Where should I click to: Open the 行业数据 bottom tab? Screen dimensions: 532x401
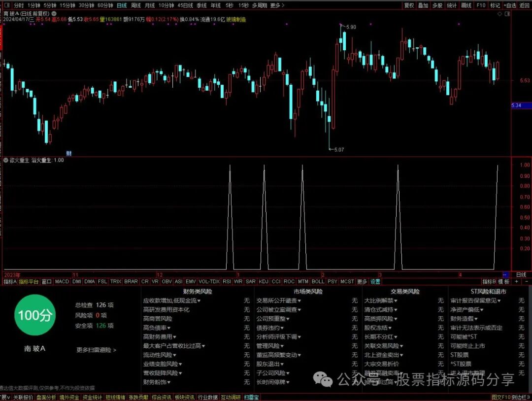pos(208,397)
